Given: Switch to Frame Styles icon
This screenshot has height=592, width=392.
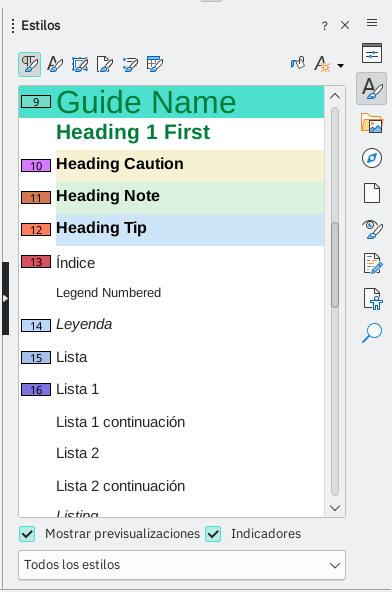Looking at the screenshot, I should pyautogui.click(x=80, y=64).
